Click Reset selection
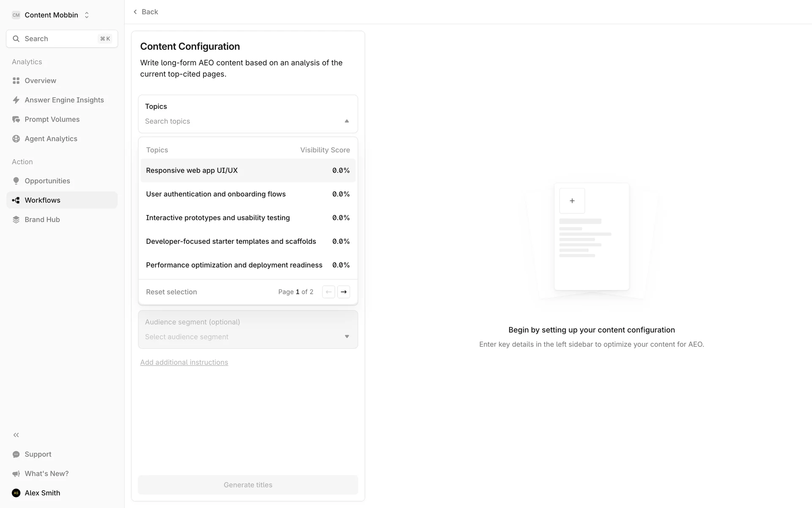Viewport: 812px width, 508px height. point(171,292)
